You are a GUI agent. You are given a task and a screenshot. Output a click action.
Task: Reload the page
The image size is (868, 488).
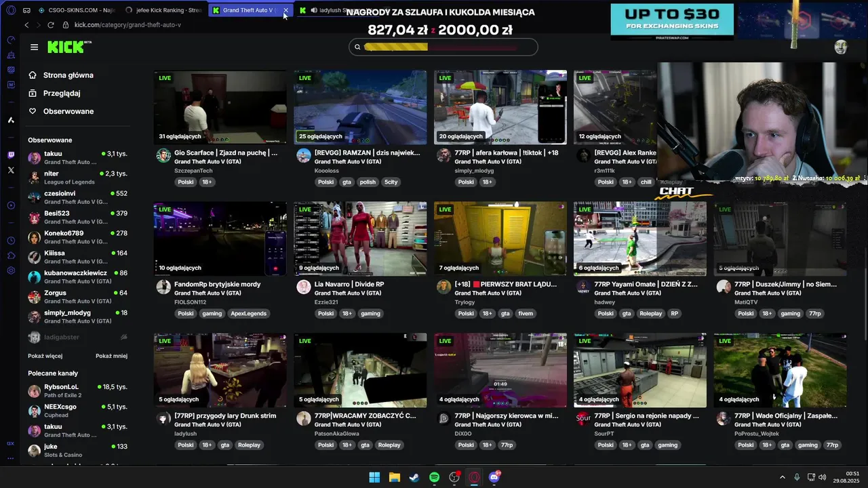[x=50, y=25]
